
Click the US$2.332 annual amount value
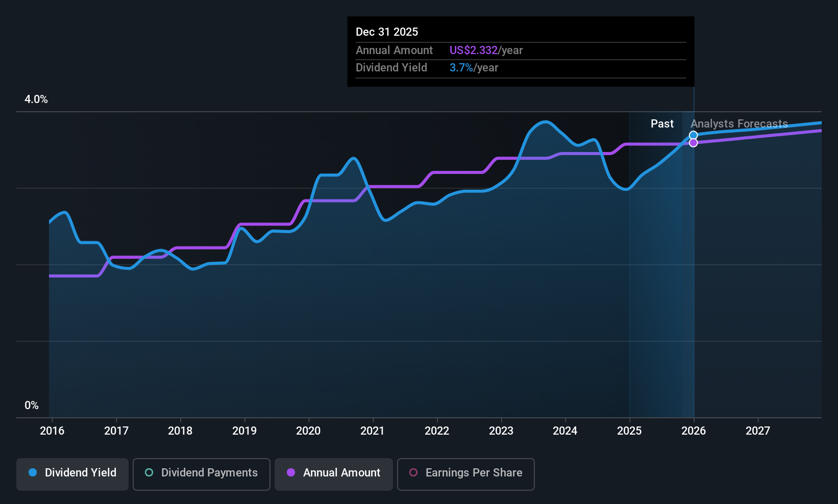(x=473, y=50)
